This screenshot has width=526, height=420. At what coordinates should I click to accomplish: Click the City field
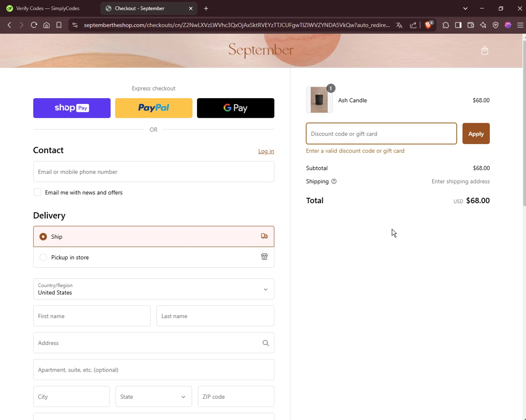[x=72, y=397]
